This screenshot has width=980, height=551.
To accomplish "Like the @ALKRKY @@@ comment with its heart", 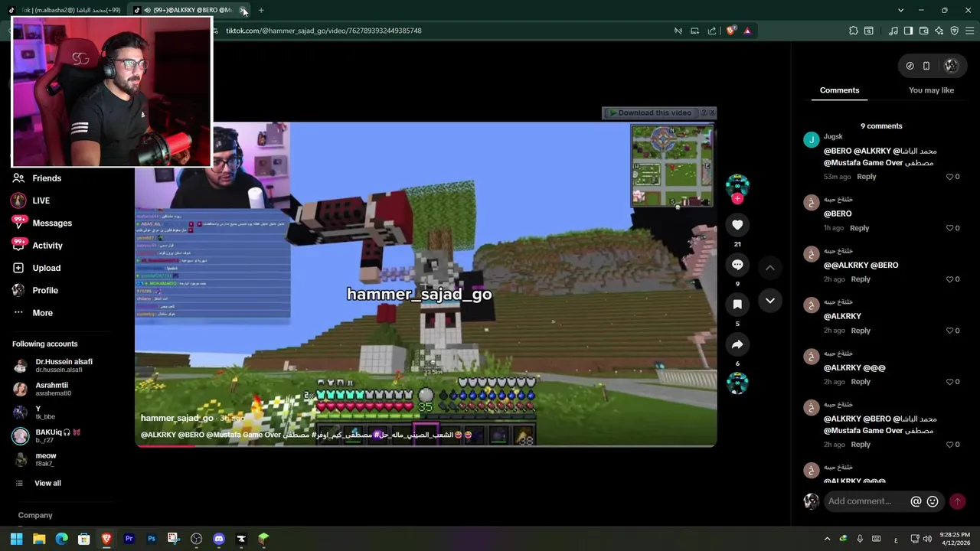I will (x=950, y=382).
